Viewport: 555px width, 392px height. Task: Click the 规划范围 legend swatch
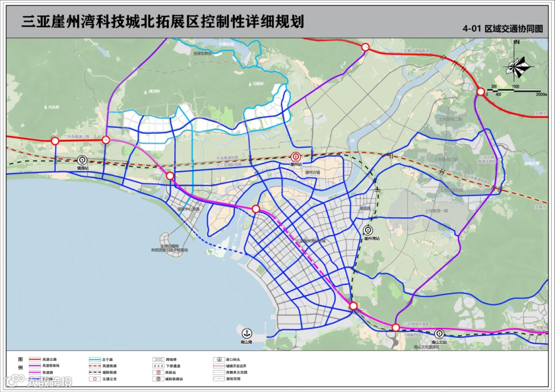click(219, 379)
